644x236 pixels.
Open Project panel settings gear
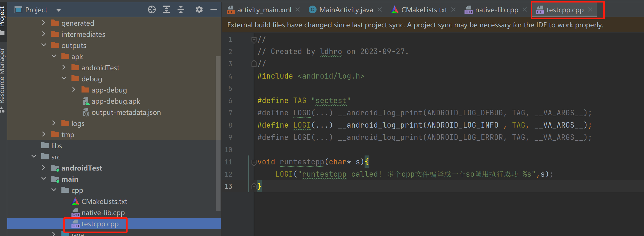199,10
